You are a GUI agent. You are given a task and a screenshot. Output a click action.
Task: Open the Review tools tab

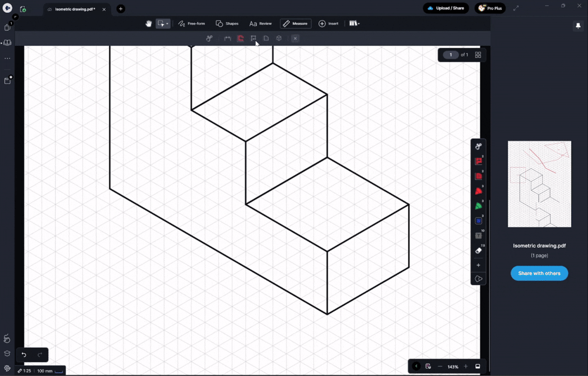pyautogui.click(x=260, y=23)
